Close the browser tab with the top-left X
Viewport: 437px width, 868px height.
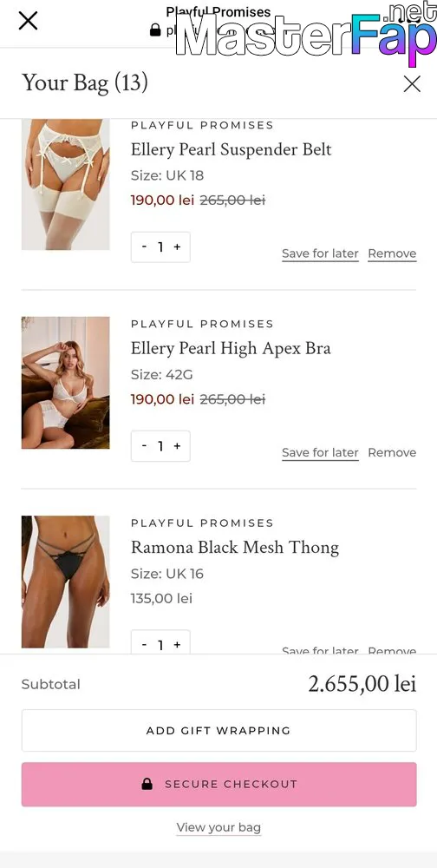click(28, 21)
